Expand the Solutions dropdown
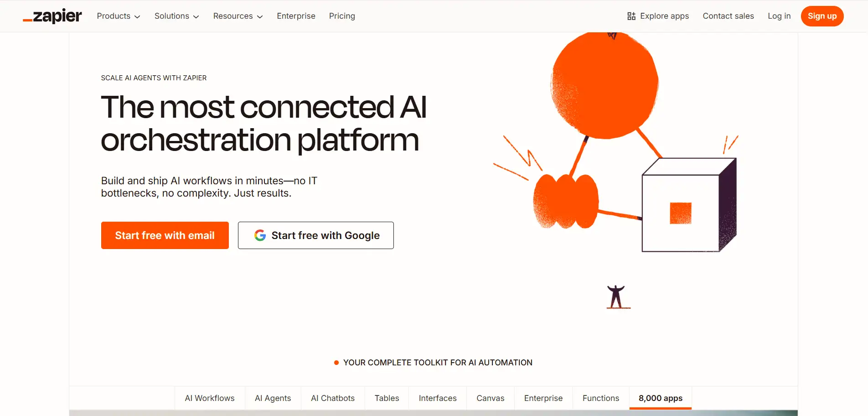 [x=176, y=16]
